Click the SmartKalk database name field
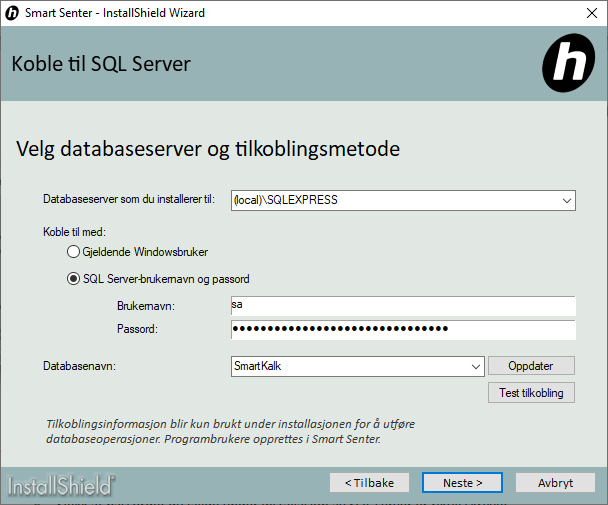The image size is (608, 505). (x=348, y=367)
